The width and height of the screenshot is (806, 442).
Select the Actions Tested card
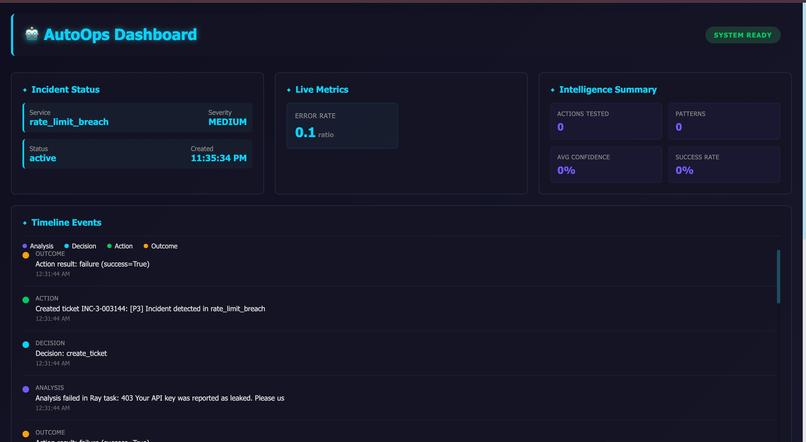tap(606, 121)
